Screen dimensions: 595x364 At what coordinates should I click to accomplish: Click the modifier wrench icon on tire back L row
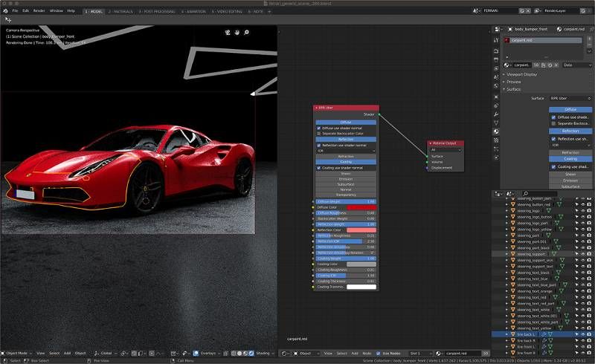pos(544,334)
